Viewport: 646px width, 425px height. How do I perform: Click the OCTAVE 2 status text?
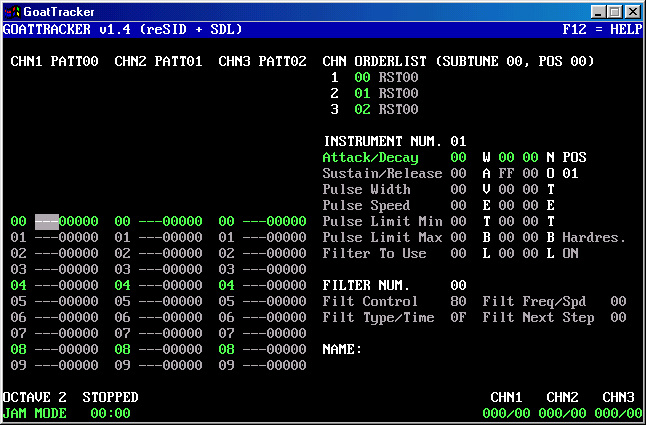pos(35,397)
